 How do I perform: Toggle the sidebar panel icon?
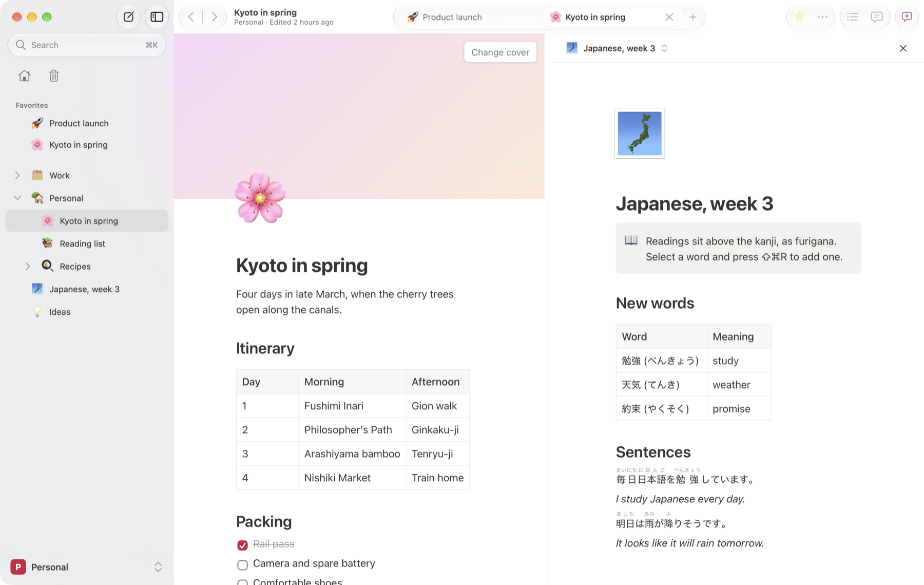[x=157, y=17]
